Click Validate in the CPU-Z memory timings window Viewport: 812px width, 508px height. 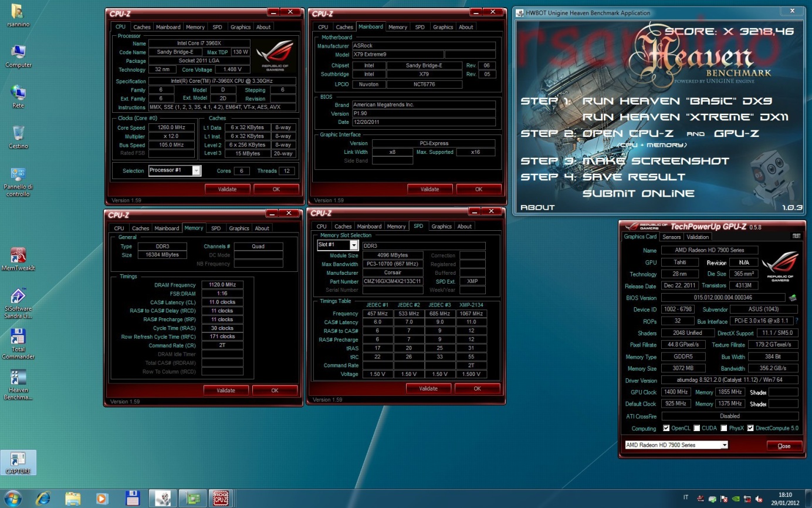click(226, 391)
